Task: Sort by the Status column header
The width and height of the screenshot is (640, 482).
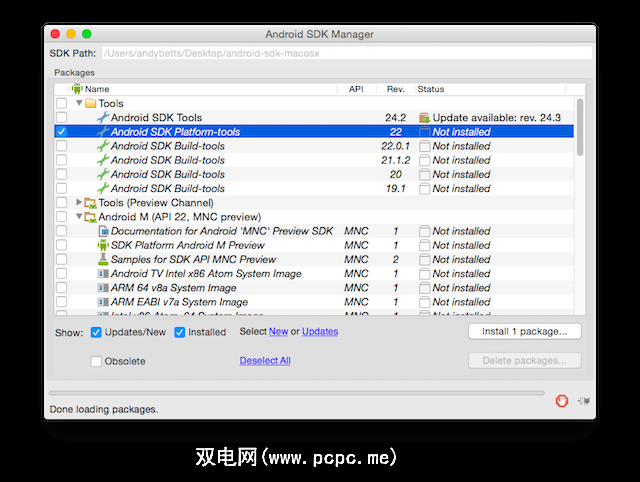Action: pos(490,89)
